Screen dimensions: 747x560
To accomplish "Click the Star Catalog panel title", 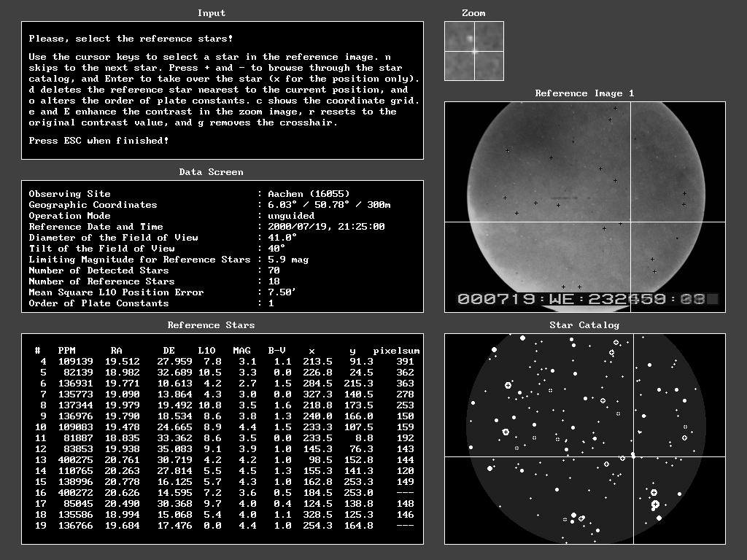I will 584,325.
